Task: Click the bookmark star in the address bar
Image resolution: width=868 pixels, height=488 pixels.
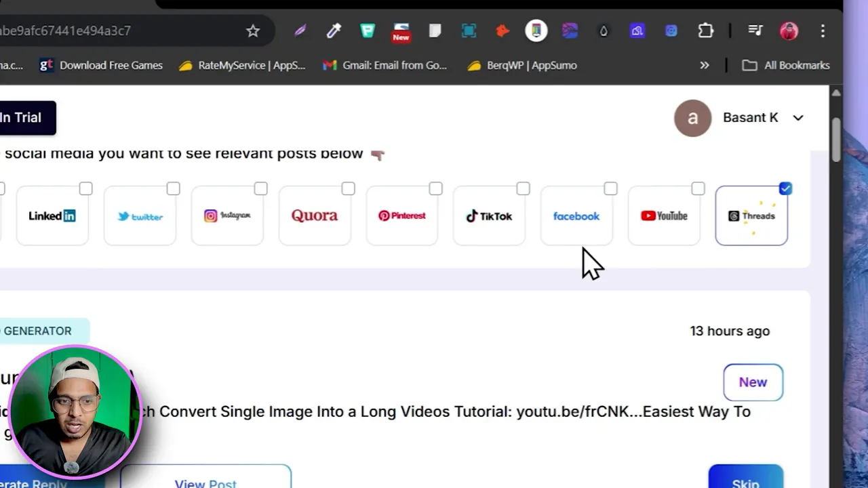Action: tap(253, 30)
